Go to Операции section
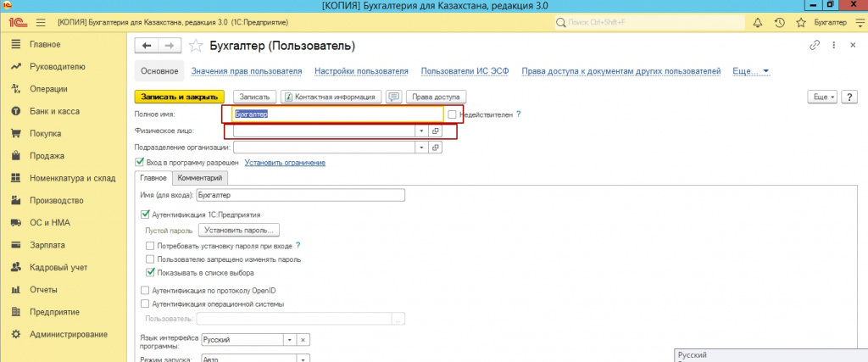868x362 pixels. pos(48,88)
